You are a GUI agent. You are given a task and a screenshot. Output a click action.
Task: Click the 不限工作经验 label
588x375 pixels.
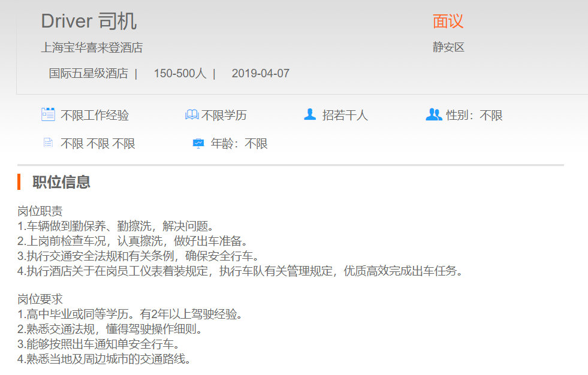point(95,116)
